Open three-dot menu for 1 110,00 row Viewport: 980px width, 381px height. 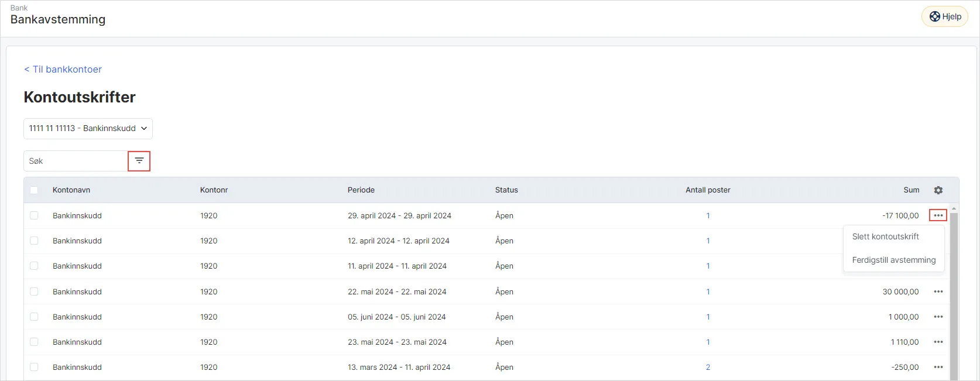pyautogui.click(x=938, y=342)
